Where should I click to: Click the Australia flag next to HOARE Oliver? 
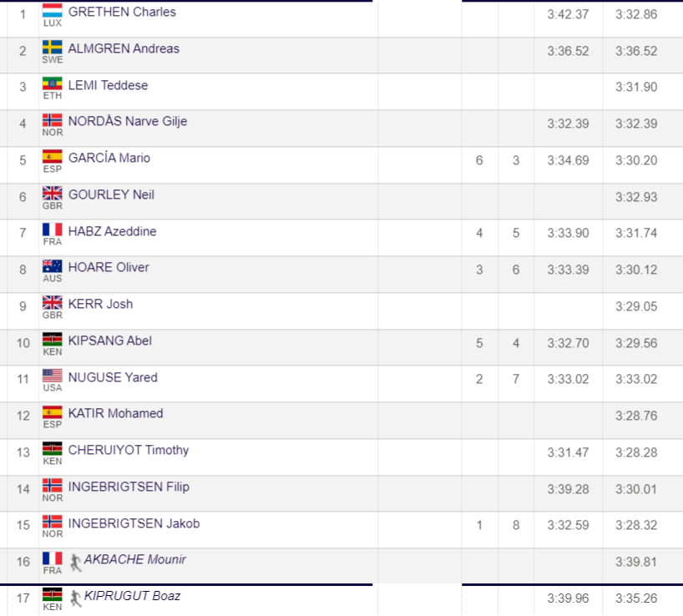(52, 266)
